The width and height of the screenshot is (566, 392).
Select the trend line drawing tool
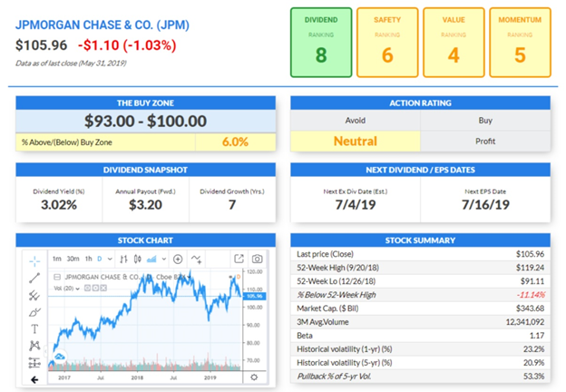34,278
